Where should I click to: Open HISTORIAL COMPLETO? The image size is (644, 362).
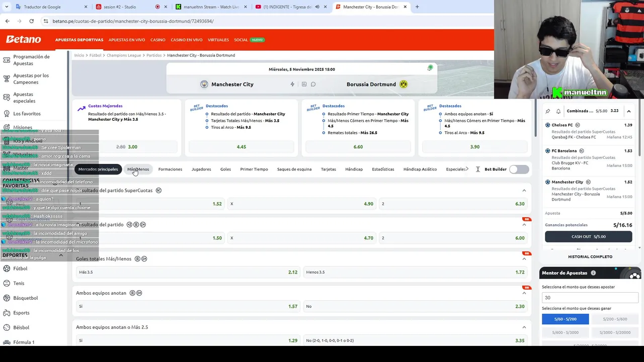(x=590, y=257)
